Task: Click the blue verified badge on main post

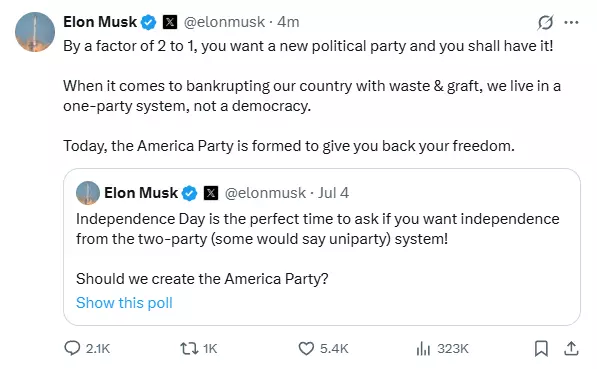Action: (x=148, y=22)
